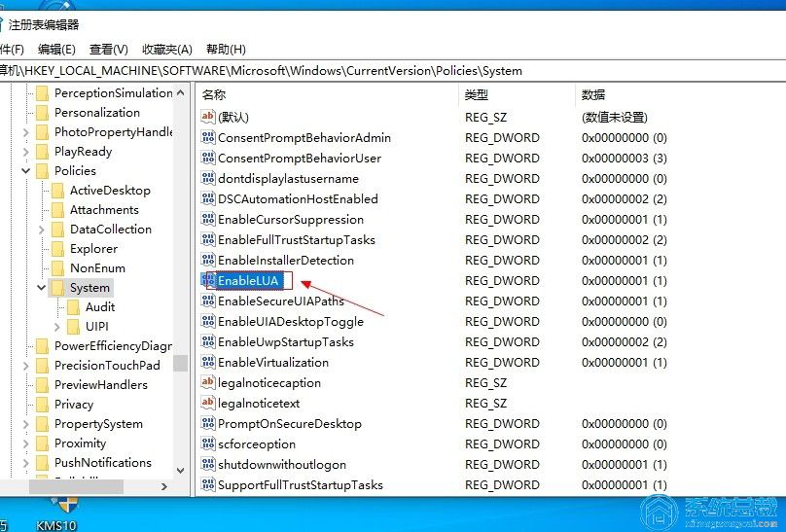Image resolution: width=786 pixels, height=532 pixels.
Task: Click the DWORD icon beside EnableInstallerDetection
Action: point(207,260)
